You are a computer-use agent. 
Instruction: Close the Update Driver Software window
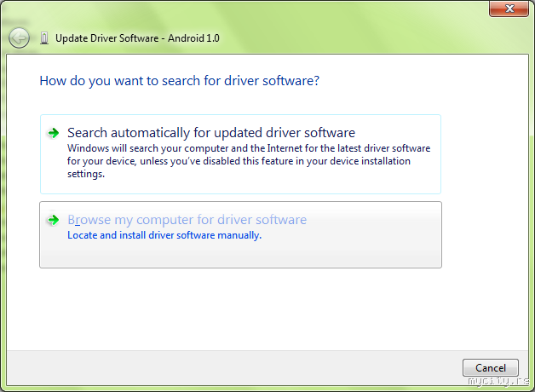coord(509,9)
